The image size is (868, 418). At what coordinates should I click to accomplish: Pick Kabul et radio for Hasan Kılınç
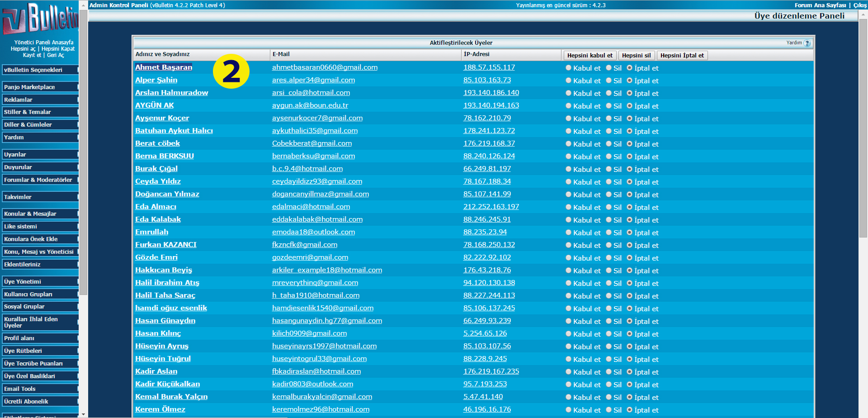coord(568,334)
